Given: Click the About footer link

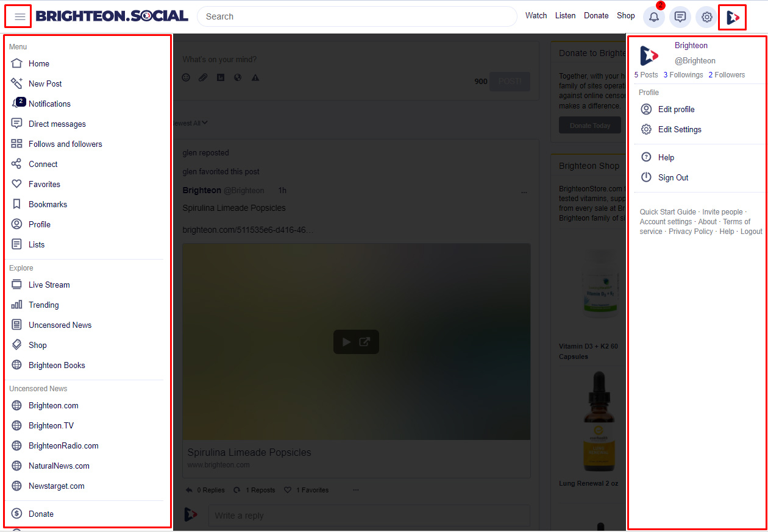Looking at the screenshot, I should (x=708, y=222).
